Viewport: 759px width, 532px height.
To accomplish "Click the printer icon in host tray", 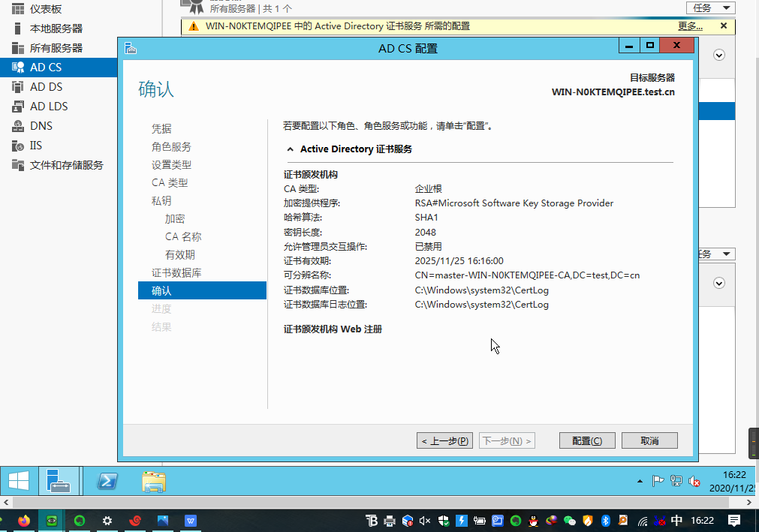I will (390, 521).
